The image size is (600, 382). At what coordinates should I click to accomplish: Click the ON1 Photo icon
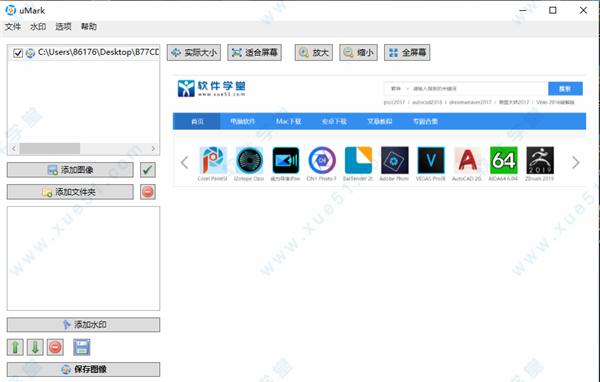[x=322, y=160]
